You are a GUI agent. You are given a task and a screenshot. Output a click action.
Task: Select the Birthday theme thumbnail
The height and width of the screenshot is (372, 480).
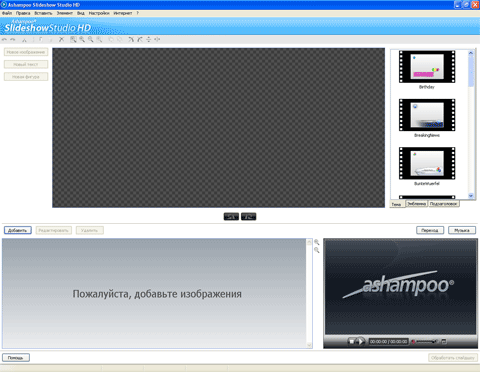point(427,67)
